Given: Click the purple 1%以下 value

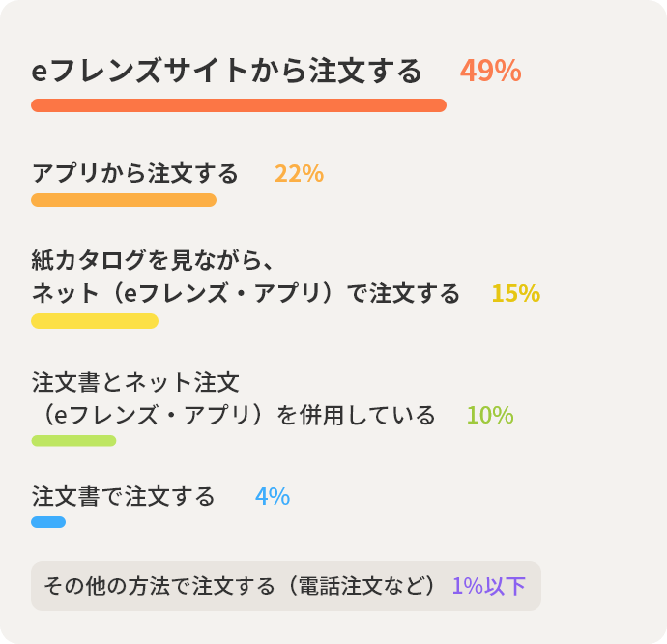Looking at the screenshot, I should [488, 586].
